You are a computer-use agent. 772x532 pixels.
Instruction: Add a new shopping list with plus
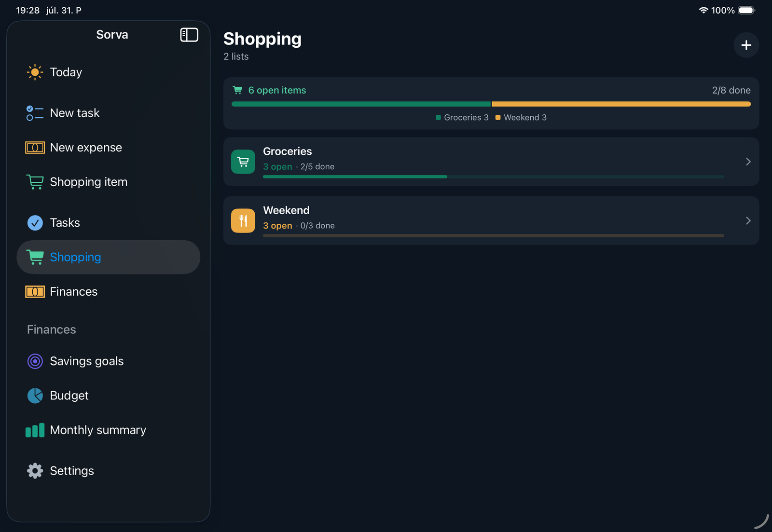[x=746, y=45]
